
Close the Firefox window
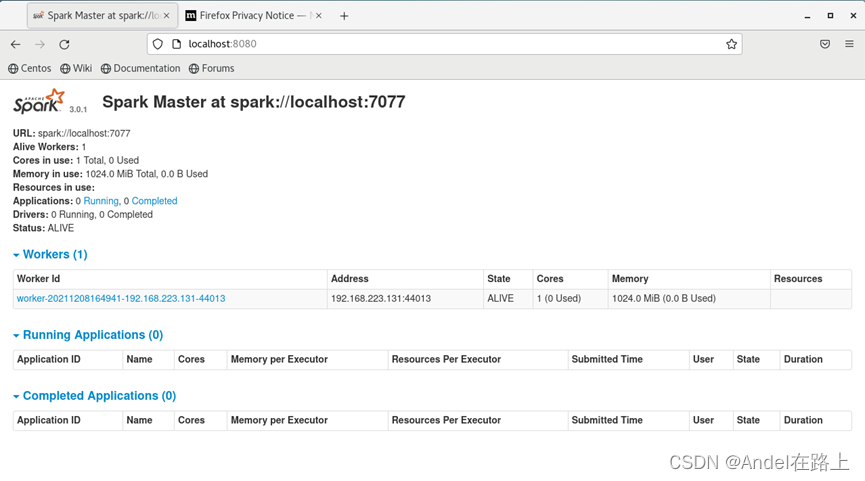pos(853,16)
